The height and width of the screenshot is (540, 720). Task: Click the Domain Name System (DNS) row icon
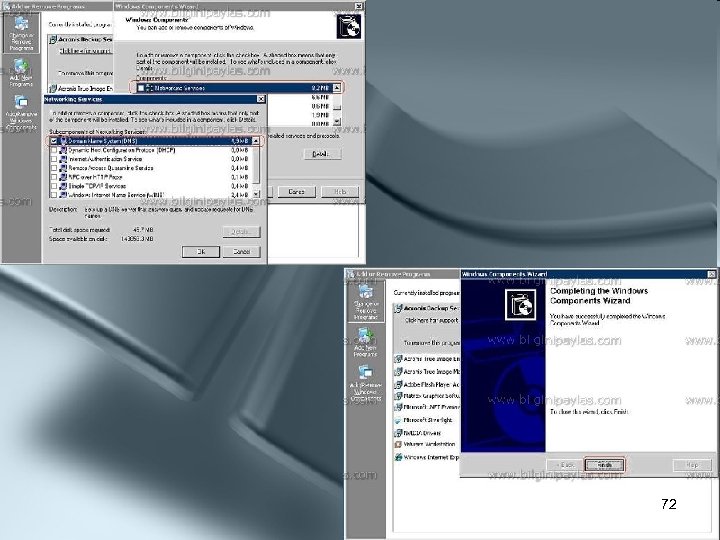point(63,141)
